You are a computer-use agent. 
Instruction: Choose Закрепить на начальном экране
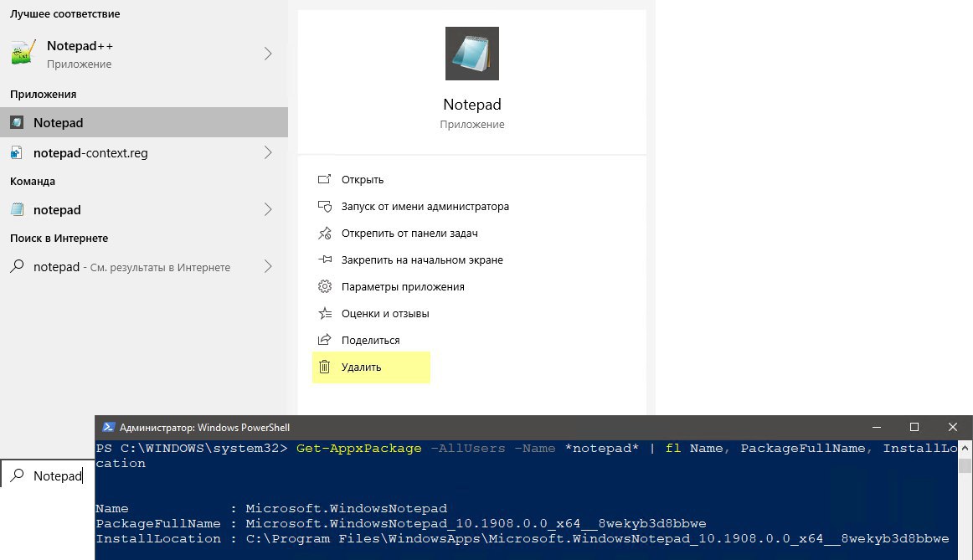pyautogui.click(x=422, y=259)
